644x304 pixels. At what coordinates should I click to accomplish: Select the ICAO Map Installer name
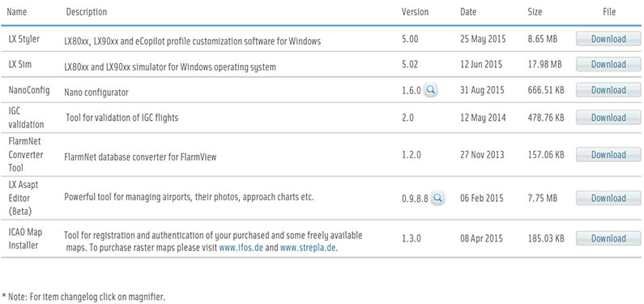(25, 238)
